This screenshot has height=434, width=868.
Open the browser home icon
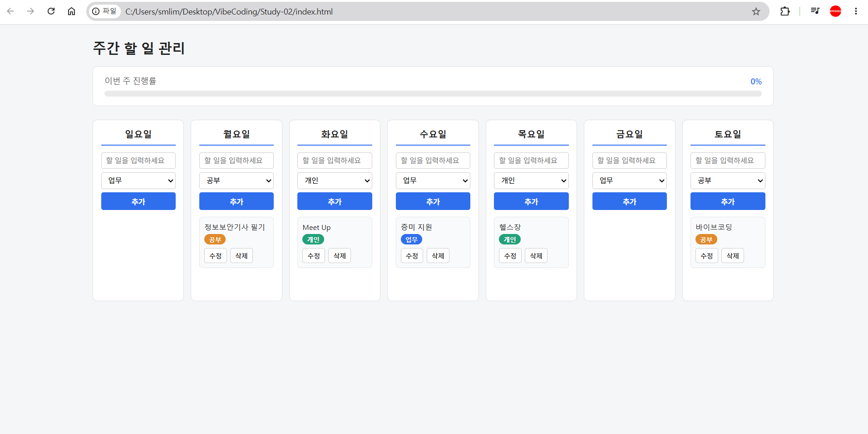[71, 11]
